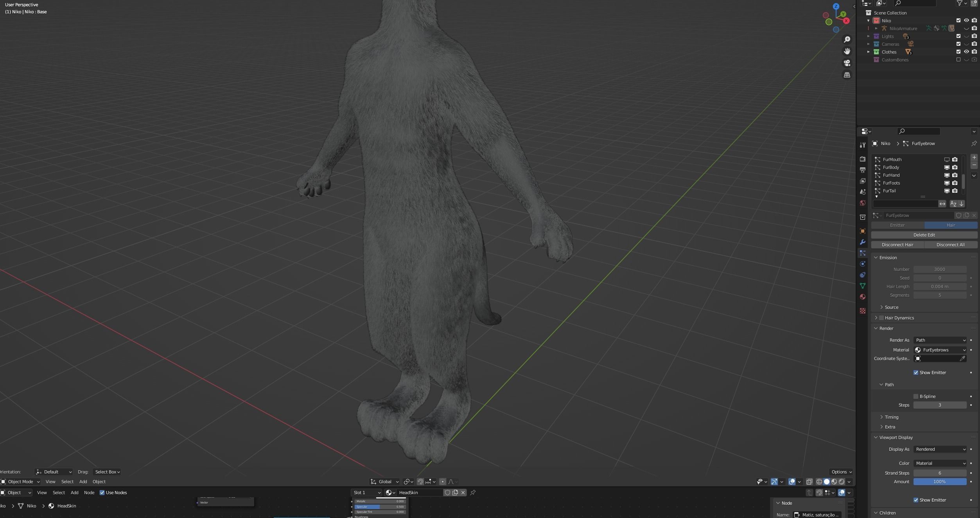Open the Material properties tab

click(x=862, y=297)
